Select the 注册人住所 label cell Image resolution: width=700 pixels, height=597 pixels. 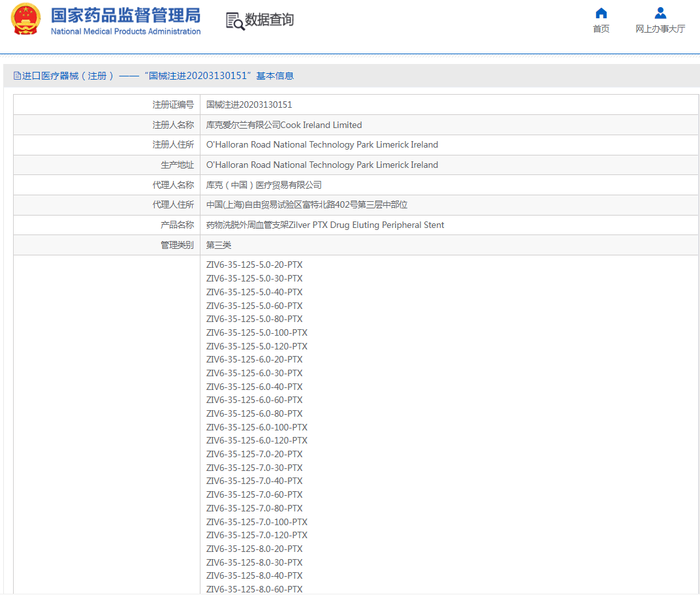click(x=106, y=144)
